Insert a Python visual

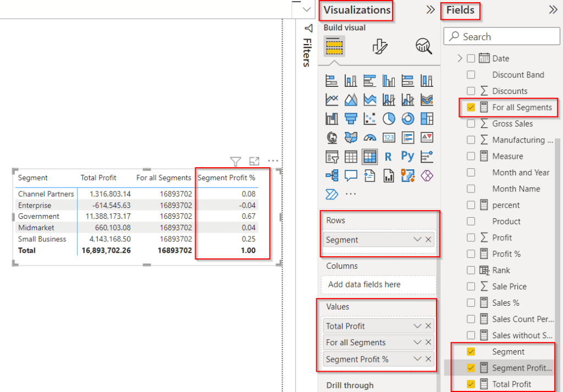coord(407,157)
